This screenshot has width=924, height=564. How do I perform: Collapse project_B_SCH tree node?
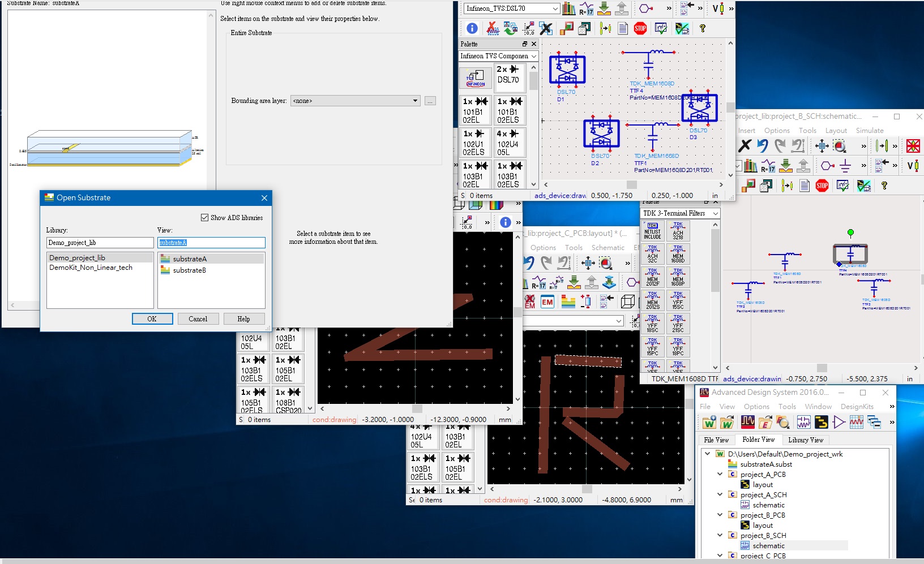tap(720, 535)
